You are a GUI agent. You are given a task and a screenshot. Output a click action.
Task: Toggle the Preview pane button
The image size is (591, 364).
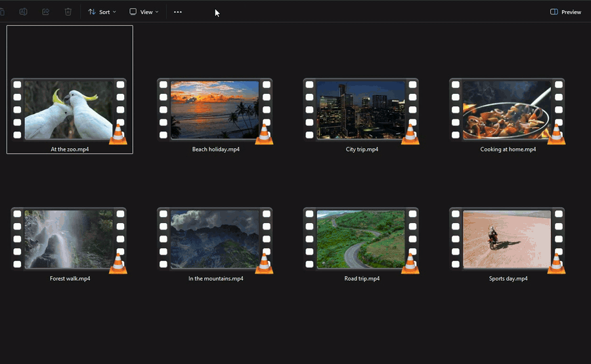click(x=566, y=12)
